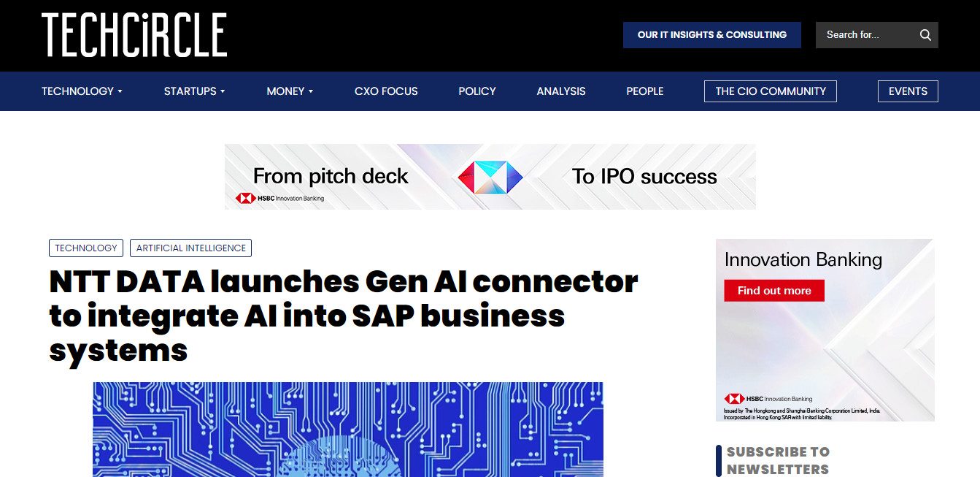The image size is (980, 477).
Task: Open the MONEY dropdown menu
Action: coord(289,91)
